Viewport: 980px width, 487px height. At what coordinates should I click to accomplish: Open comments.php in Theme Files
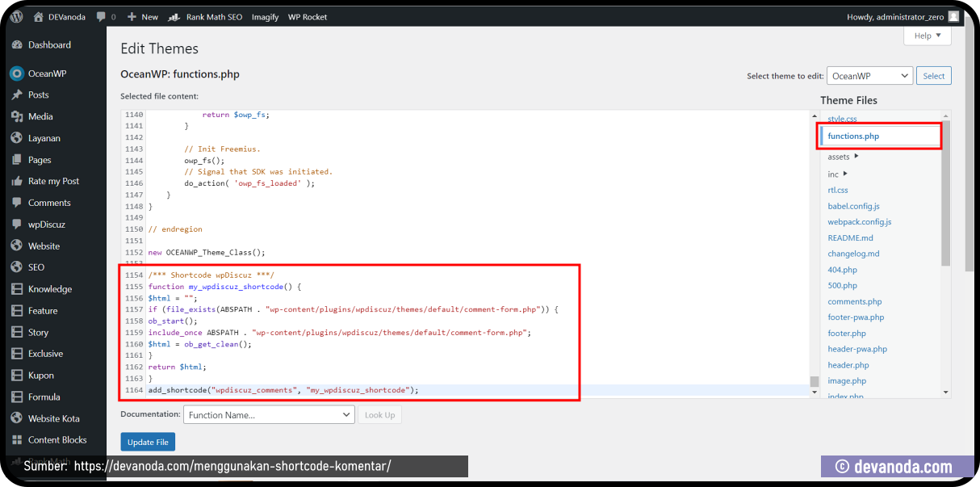855,302
